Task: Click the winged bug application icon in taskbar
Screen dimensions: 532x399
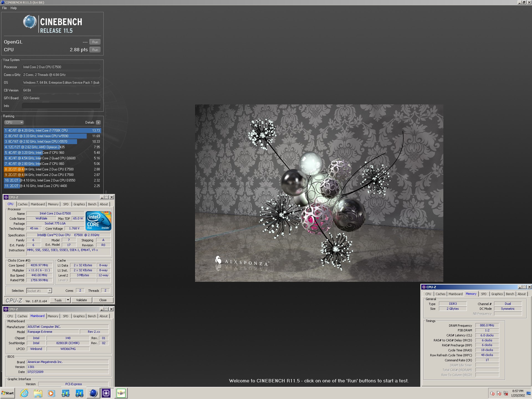Action: pos(121,393)
